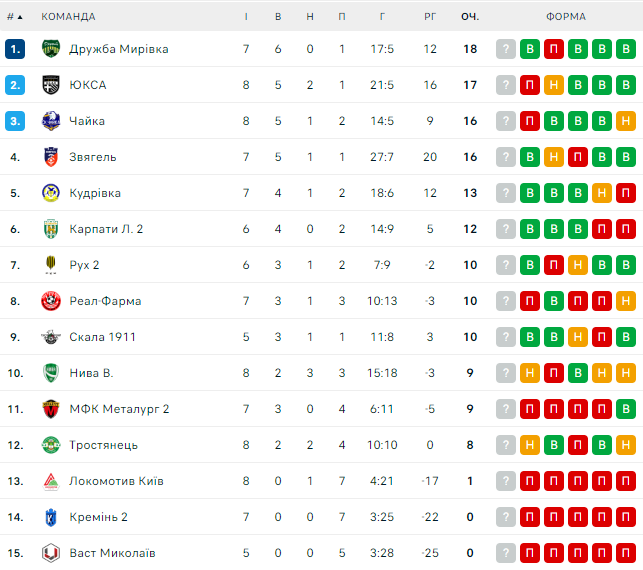
Task: Click the Кудрівка team emblem
Action: click(x=51, y=193)
